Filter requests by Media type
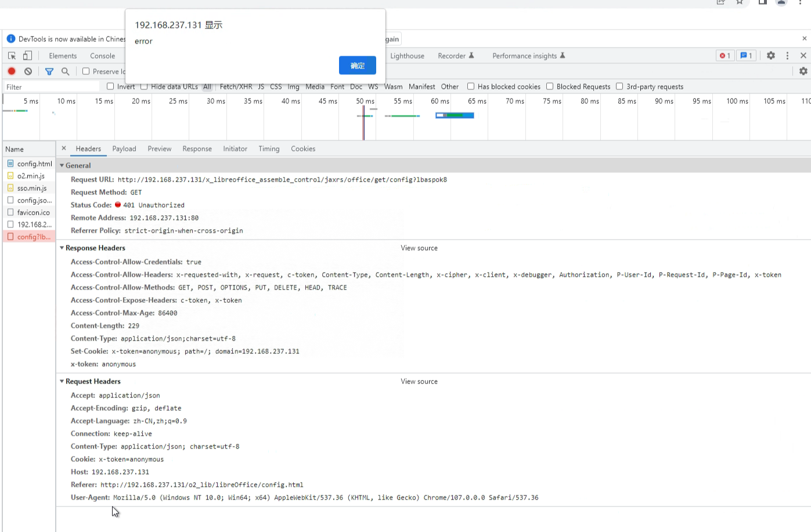 (x=315, y=86)
